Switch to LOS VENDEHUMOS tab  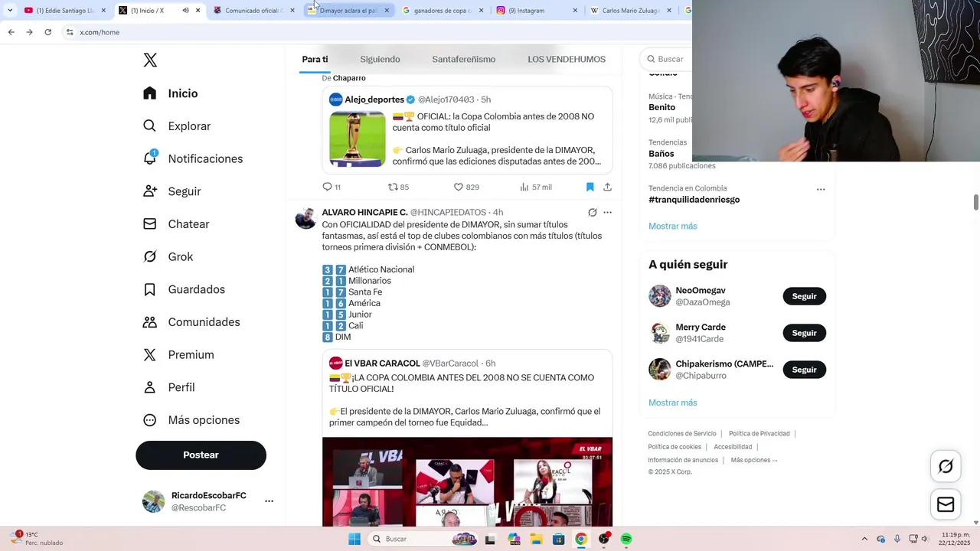coord(567,59)
